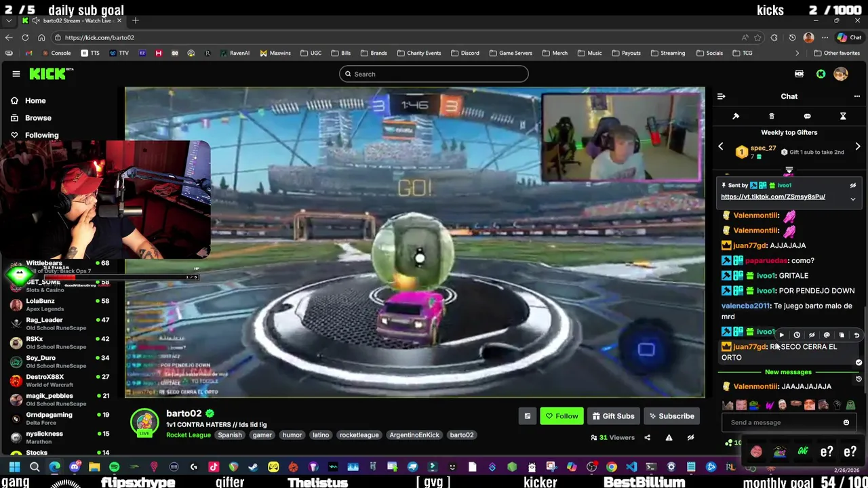Share the stream via share icon
The height and width of the screenshot is (488, 868).
coord(647,437)
